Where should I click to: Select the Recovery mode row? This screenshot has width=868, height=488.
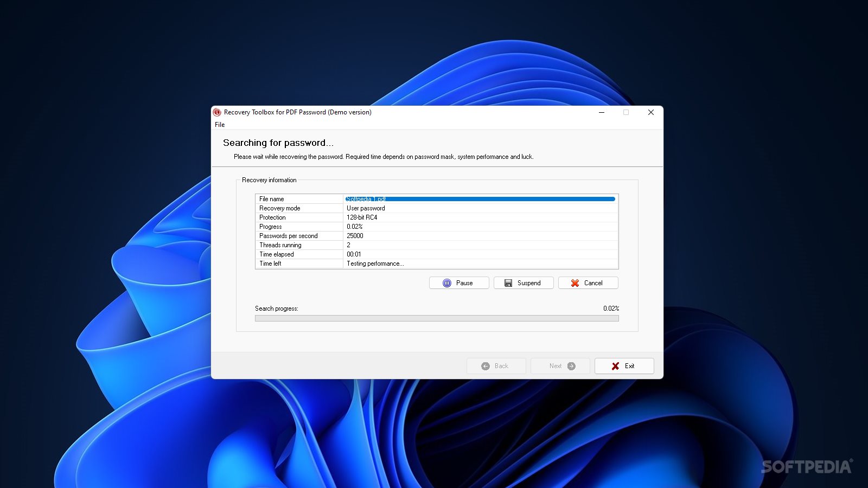coord(436,208)
